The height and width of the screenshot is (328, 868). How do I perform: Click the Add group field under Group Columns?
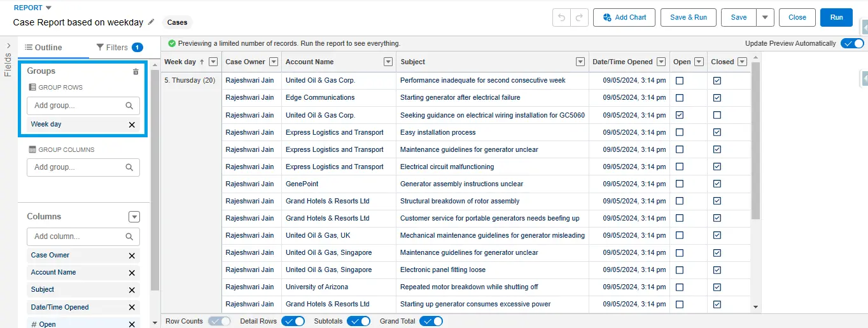pos(83,167)
